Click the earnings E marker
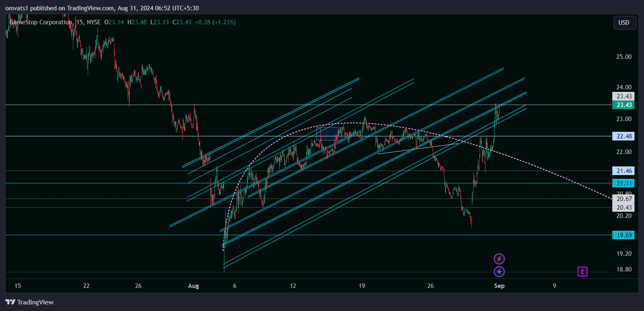The height and width of the screenshot is (311, 644). point(582,271)
